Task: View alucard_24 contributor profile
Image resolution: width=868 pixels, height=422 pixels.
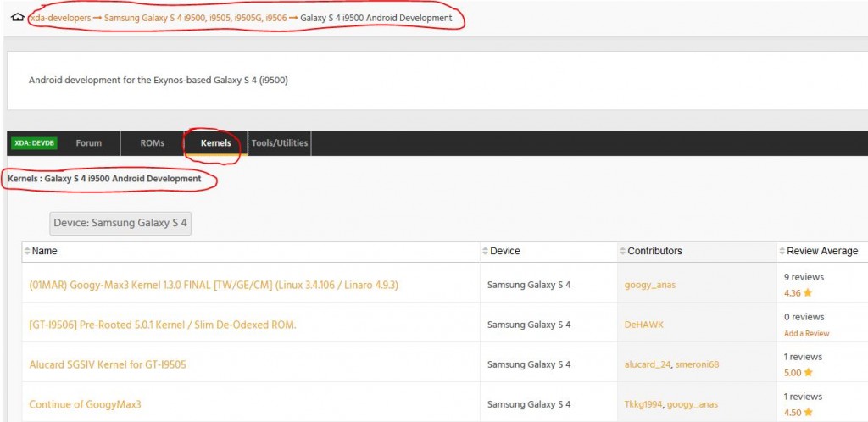Action: (x=648, y=365)
